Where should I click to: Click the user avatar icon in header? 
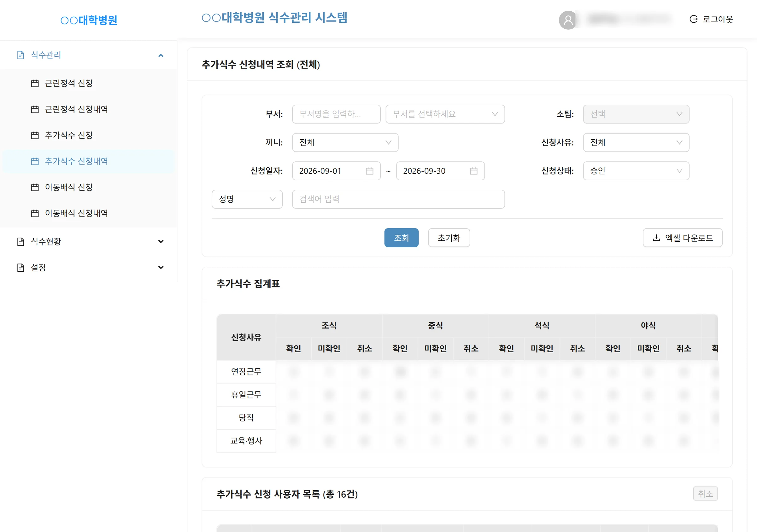point(568,20)
